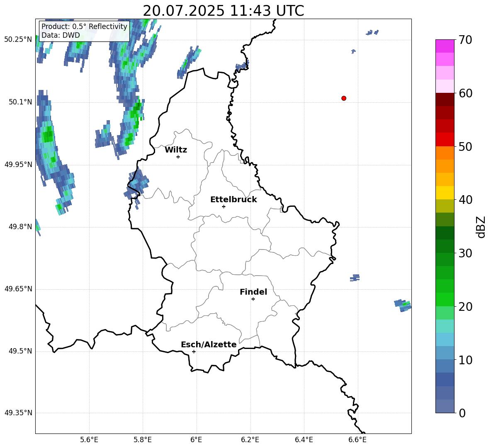Click the 6°E longitude label
Viewport: 491px width, 448px height.
[x=196, y=440]
